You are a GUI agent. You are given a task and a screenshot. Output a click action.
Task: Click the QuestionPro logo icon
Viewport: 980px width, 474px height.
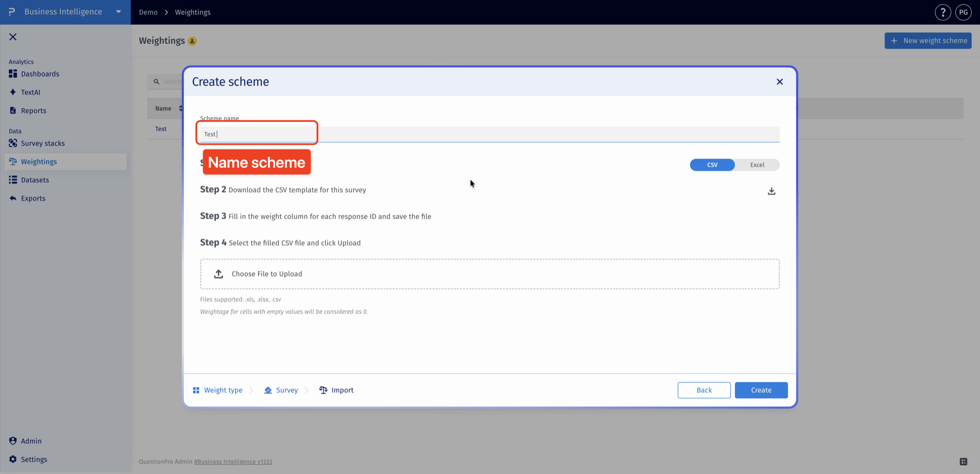[12, 12]
